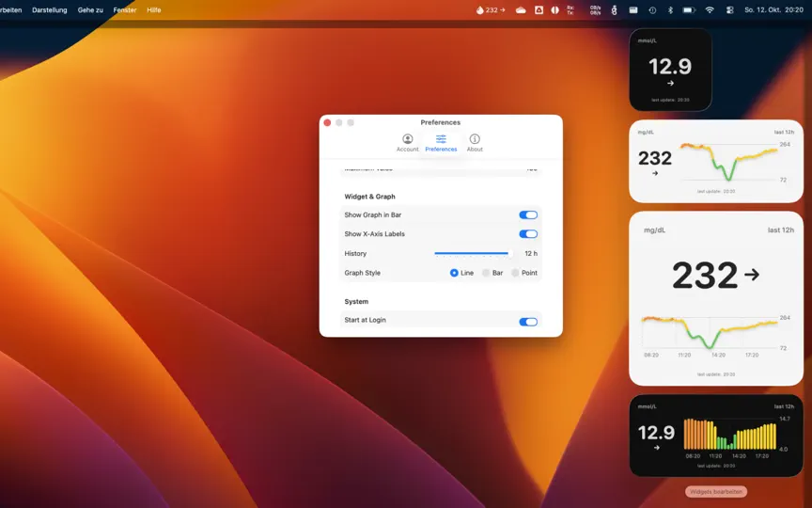
Task: Click the Graph Style label
Action: tap(363, 273)
